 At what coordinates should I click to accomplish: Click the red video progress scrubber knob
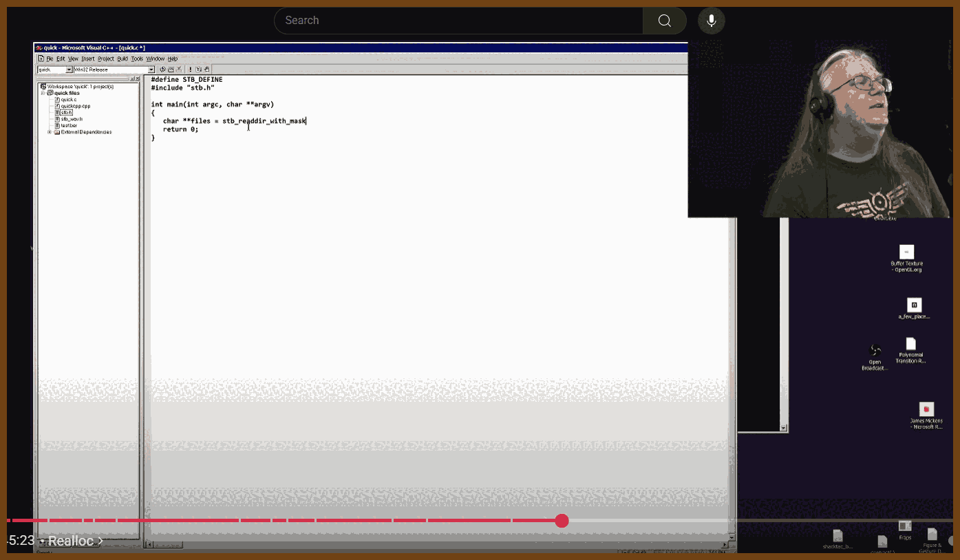(x=562, y=521)
